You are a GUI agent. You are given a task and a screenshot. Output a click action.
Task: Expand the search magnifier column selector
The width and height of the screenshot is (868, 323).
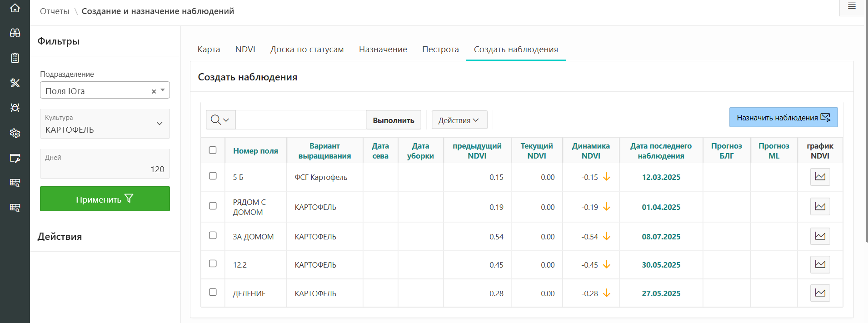(x=220, y=120)
